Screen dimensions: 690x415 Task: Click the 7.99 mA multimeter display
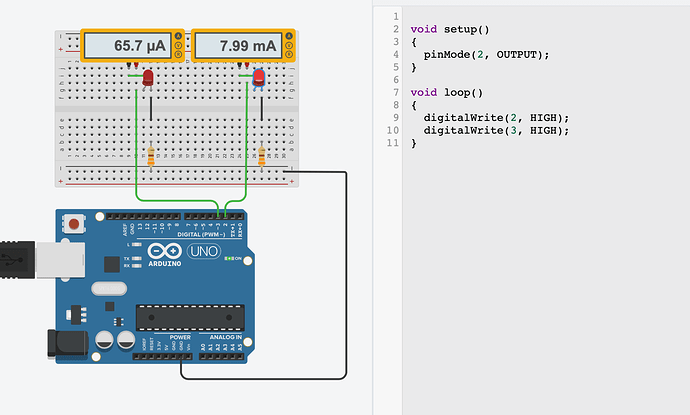(x=239, y=45)
